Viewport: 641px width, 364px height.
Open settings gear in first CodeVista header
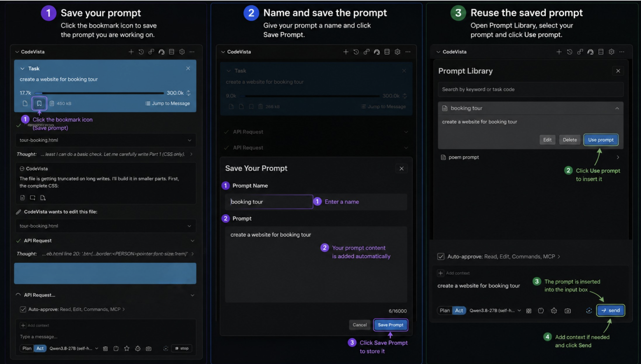[182, 52]
